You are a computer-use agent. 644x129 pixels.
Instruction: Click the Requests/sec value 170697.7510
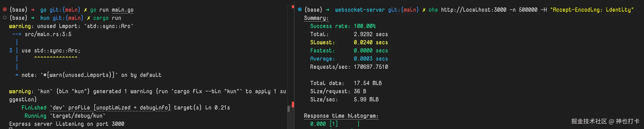371,67
